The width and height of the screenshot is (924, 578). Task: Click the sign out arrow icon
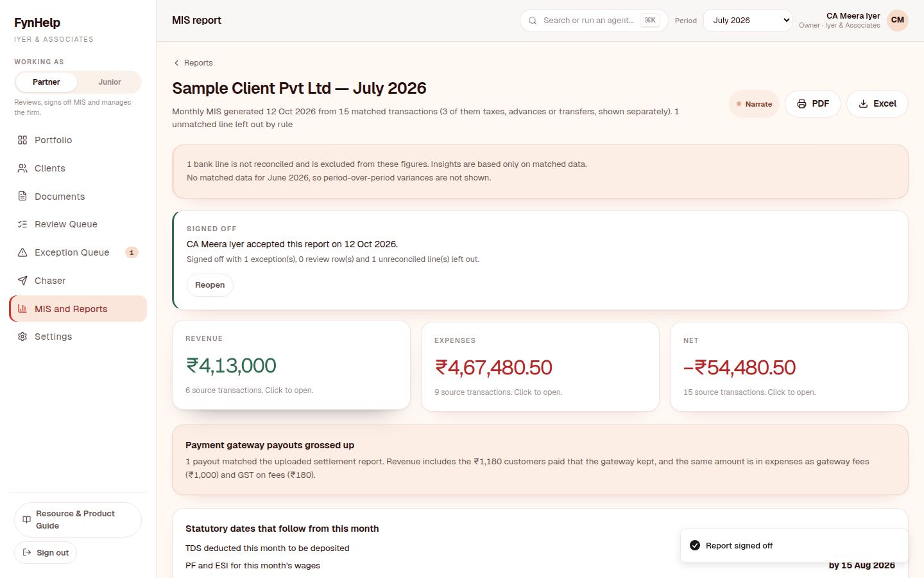coord(27,552)
